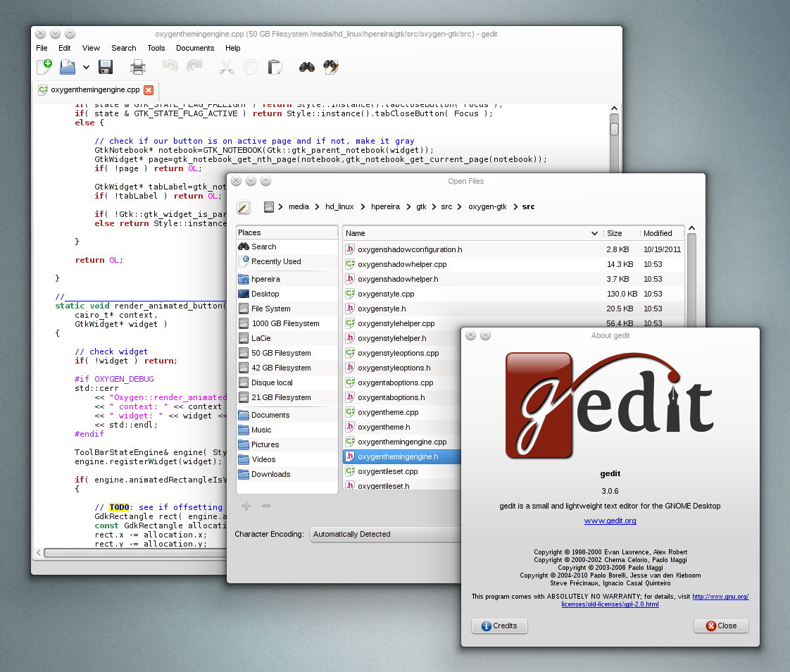Click the New document toolbar icon
The image size is (790, 672).
pos(44,66)
